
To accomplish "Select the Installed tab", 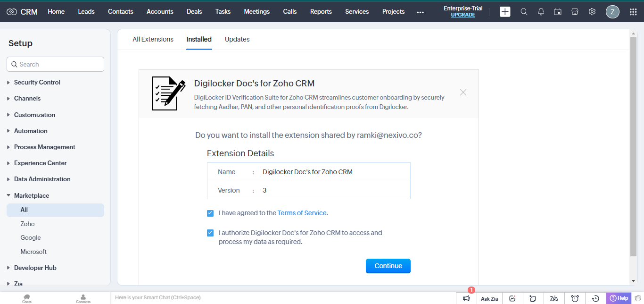I will 199,40.
